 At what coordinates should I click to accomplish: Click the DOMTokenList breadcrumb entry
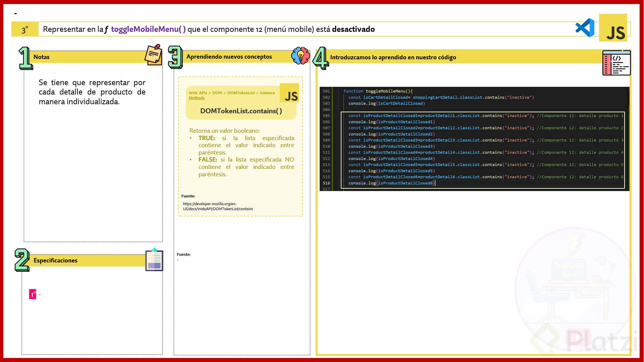[x=241, y=93]
